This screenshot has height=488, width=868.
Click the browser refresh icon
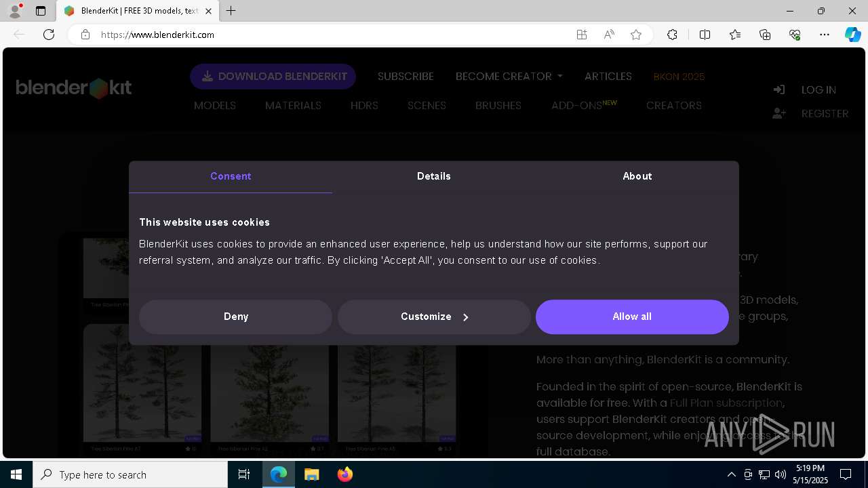tap(49, 35)
